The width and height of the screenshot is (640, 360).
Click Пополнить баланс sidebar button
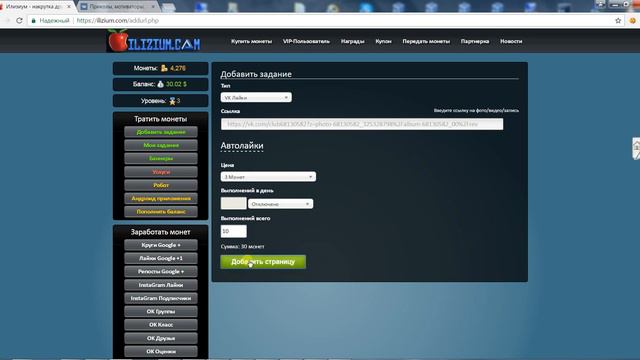[x=161, y=211]
